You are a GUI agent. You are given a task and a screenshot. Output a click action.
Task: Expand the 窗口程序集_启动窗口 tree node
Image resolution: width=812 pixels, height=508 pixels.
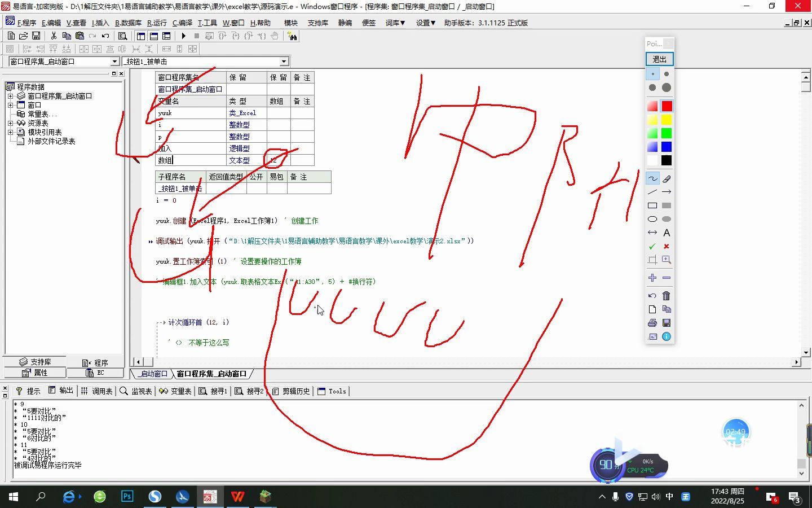click(10, 96)
